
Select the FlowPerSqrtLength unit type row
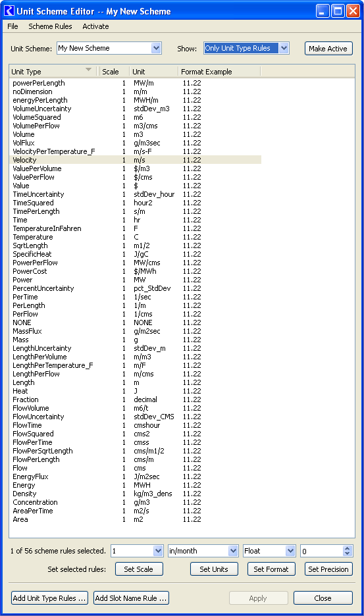pos(135,451)
